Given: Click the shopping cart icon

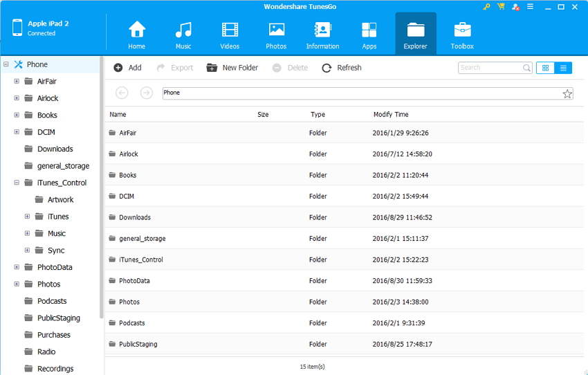Looking at the screenshot, I should [501, 7].
